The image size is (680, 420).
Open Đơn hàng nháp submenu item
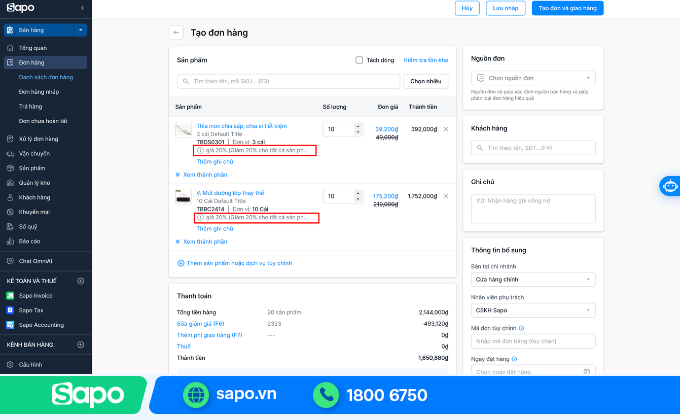coord(39,92)
